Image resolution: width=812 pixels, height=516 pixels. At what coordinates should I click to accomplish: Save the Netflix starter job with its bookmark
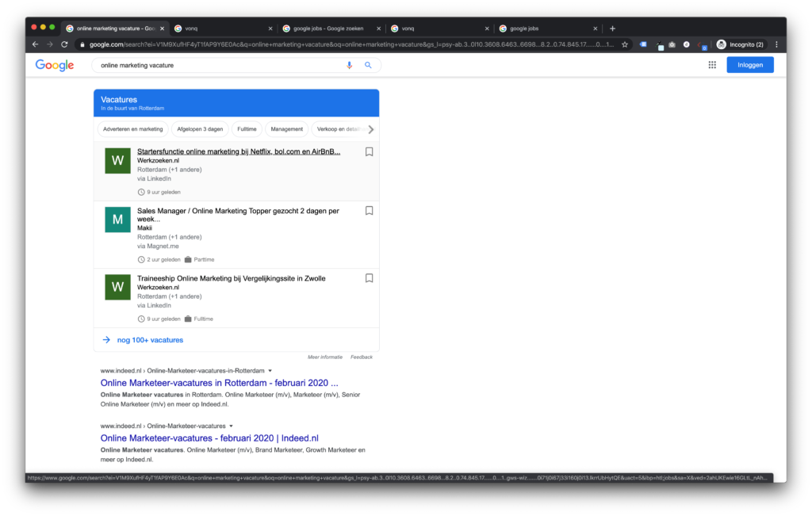point(370,151)
